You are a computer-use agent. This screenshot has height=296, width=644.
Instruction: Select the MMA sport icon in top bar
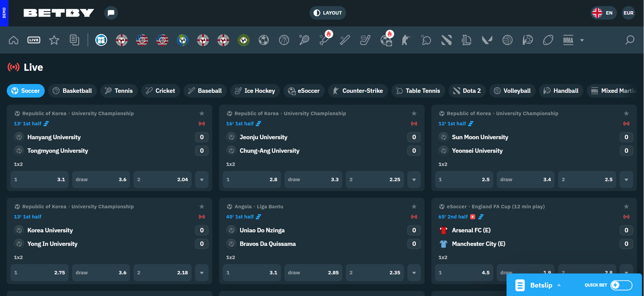568,40
